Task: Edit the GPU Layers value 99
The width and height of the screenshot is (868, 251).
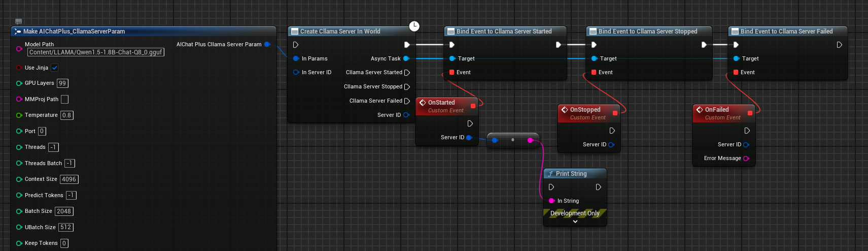Action: [62, 83]
